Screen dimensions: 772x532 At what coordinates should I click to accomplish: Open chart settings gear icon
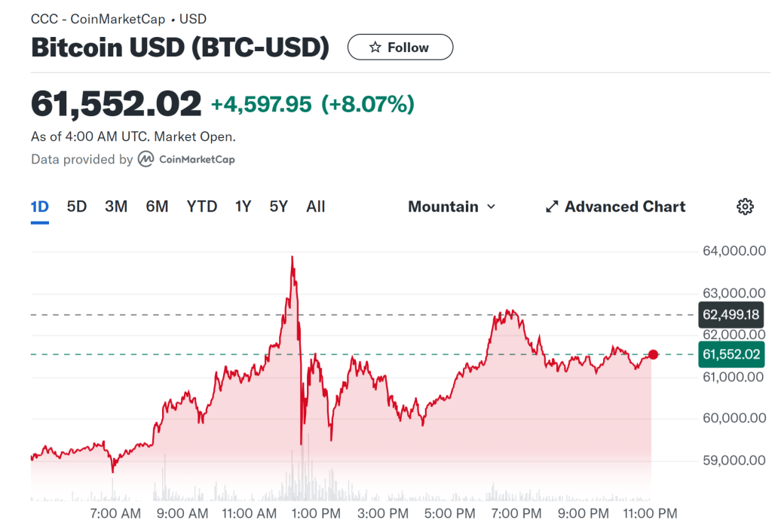click(x=745, y=206)
